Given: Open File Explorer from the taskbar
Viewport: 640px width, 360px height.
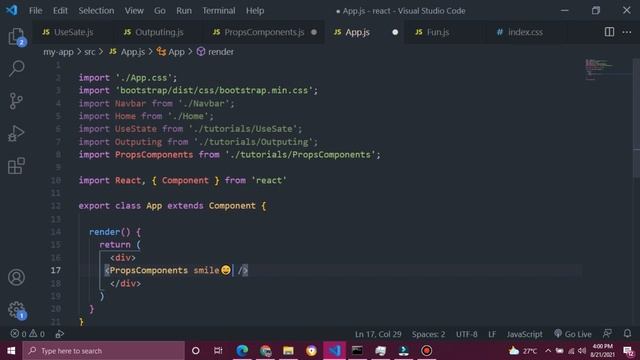Looking at the screenshot, I should pos(289,351).
